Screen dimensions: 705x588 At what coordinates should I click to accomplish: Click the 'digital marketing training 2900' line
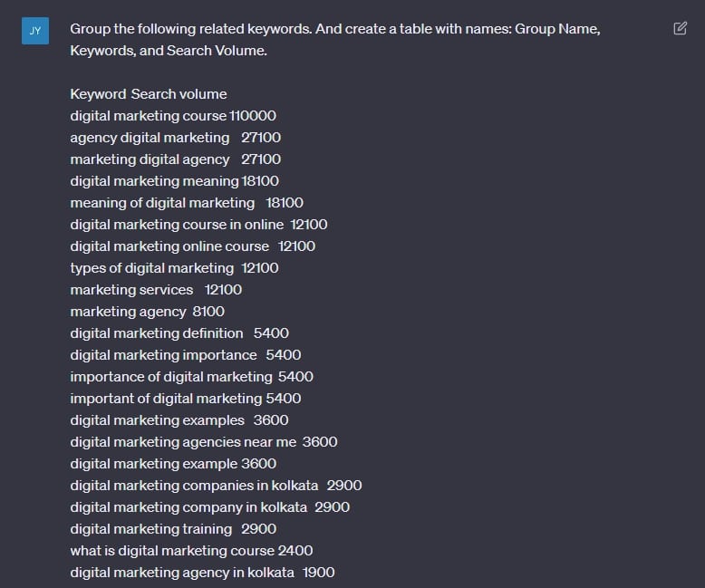tap(173, 529)
